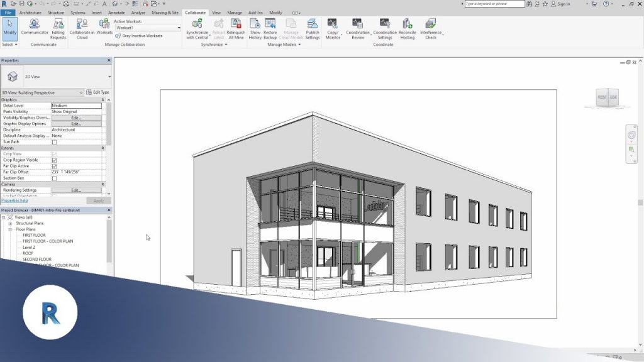This screenshot has height=362, width=644.
Task: Uncheck Far Clip Active
Action: [54, 166]
